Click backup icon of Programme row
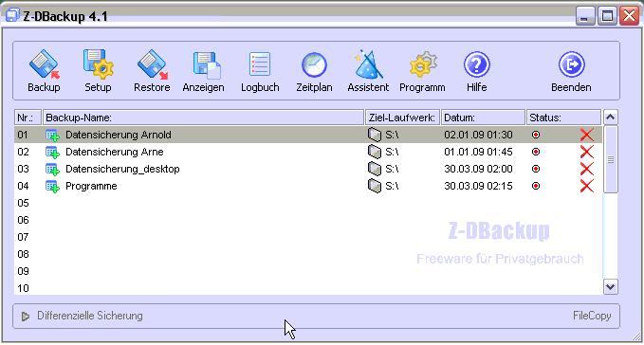 pyautogui.click(x=52, y=186)
